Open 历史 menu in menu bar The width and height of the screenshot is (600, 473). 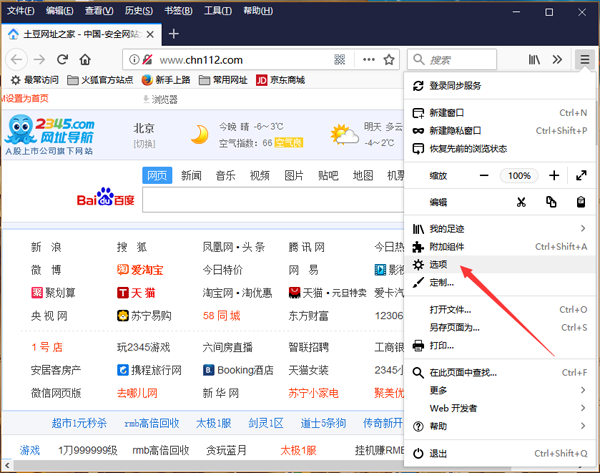point(139,11)
